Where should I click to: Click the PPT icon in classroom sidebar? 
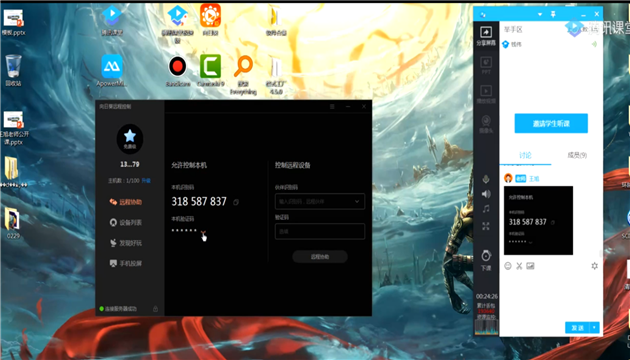click(486, 65)
